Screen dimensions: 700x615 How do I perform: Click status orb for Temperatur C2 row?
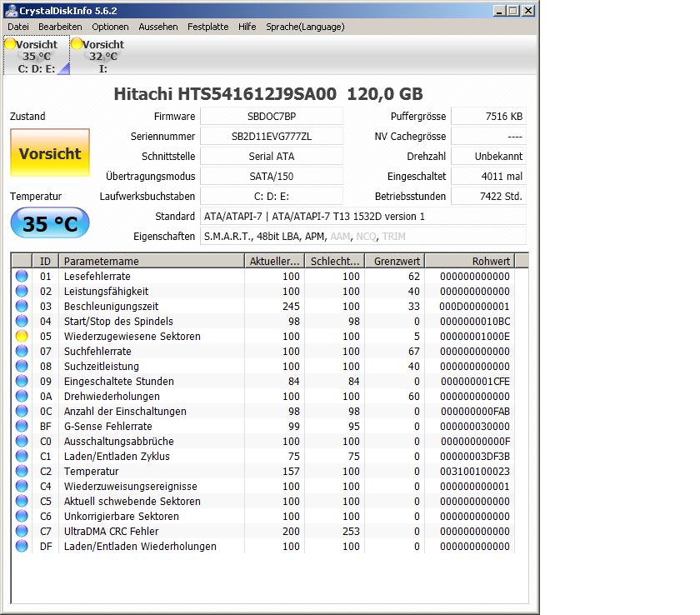click(22, 471)
